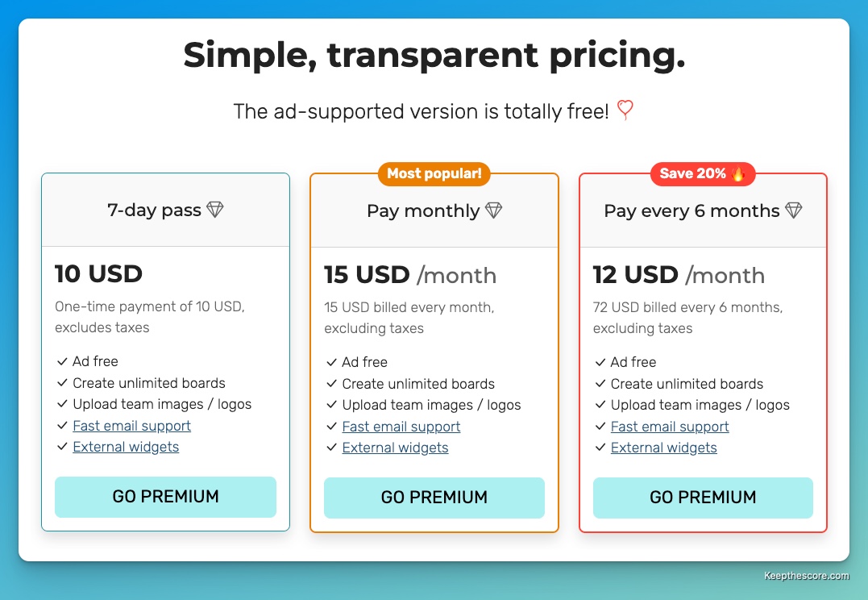The width and height of the screenshot is (868, 600).
Task: Select GO PREMIUM for the 7-day pass
Action: pos(165,497)
